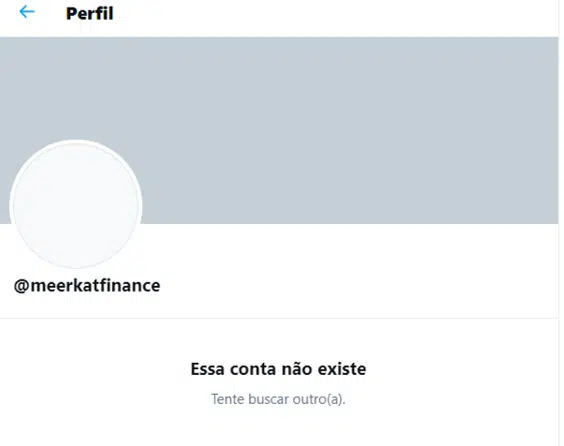Open the empty circular profile picture
This screenshot has width=564, height=446.
pos(76,204)
